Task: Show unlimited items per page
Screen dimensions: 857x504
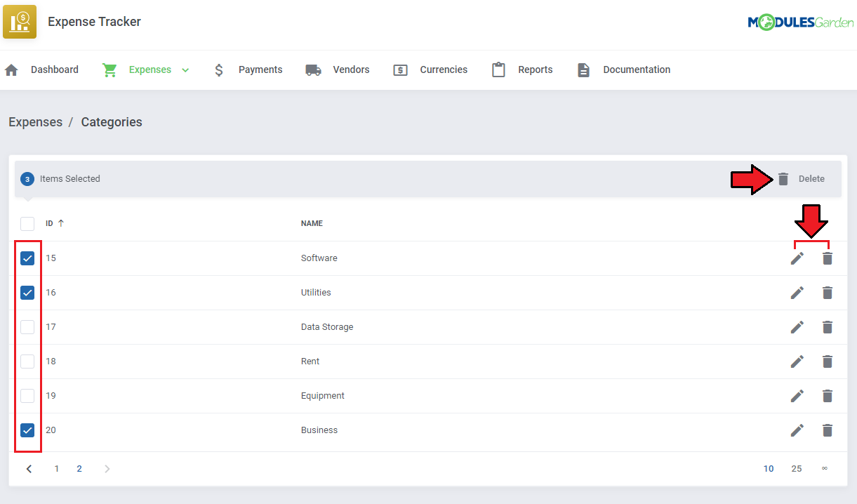Action: tap(825, 469)
